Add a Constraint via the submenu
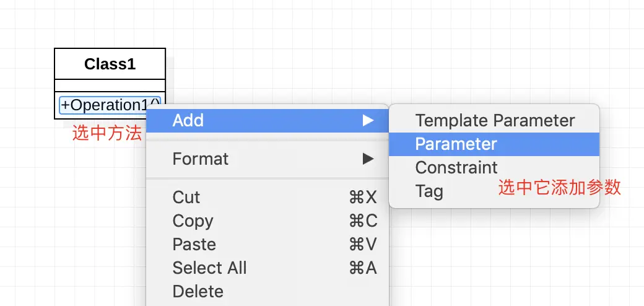The image size is (644, 306). click(456, 167)
